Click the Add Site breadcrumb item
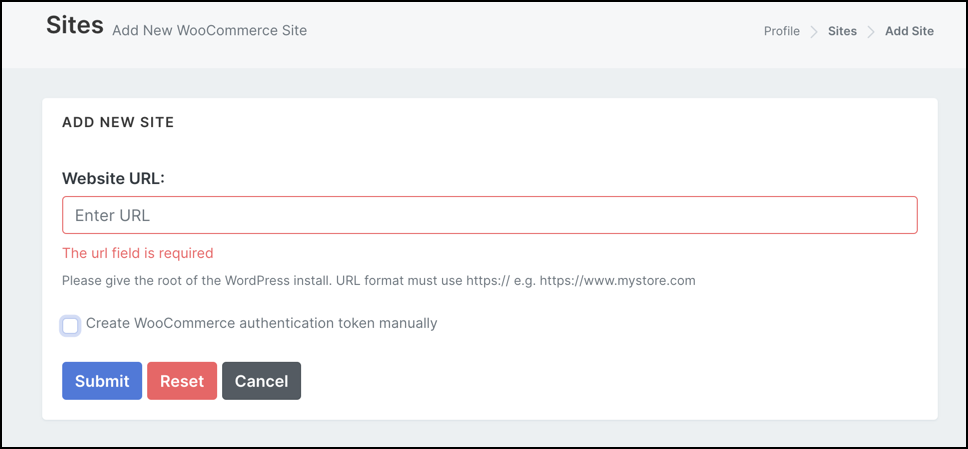Image resolution: width=968 pixels, height=449 pixels. pyautogui.click(x=909, y=31)
